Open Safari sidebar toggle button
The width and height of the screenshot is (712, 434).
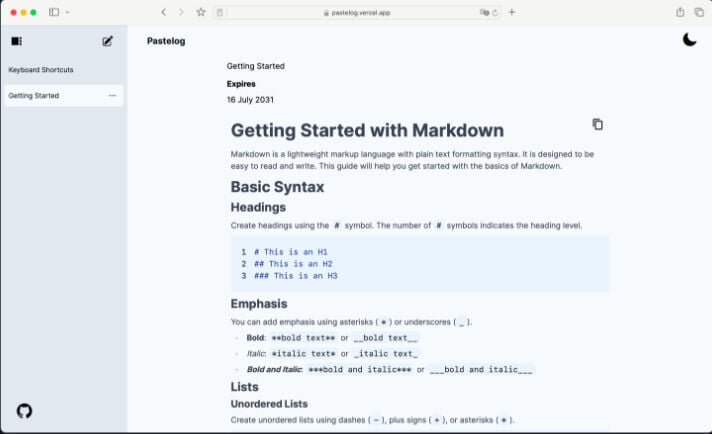tap(54, 12)
